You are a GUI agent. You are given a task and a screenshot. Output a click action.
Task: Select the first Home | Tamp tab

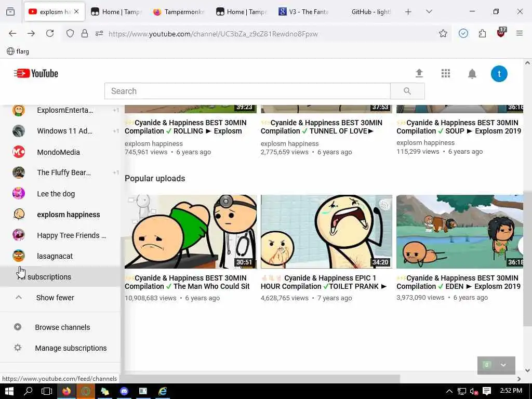[x=116, y=11]
